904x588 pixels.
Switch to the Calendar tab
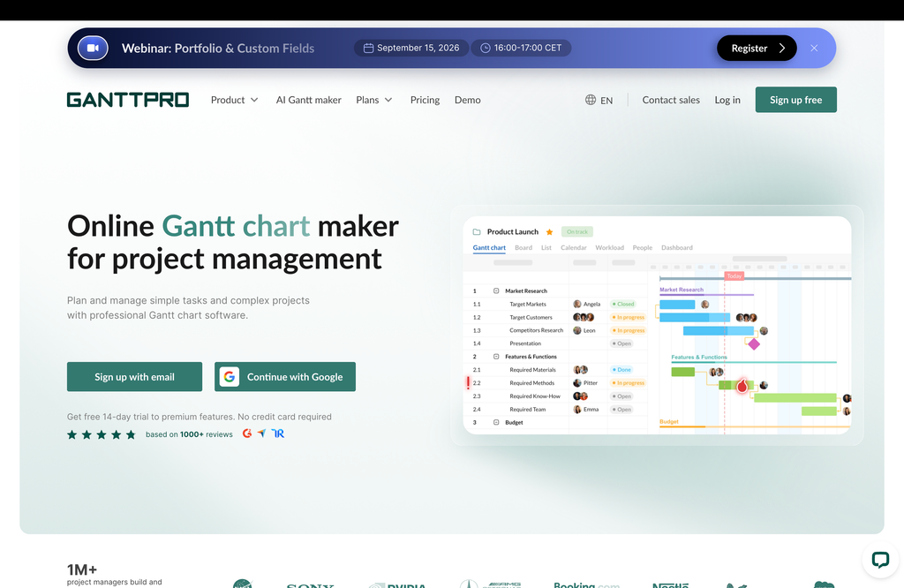pos(574,248)
